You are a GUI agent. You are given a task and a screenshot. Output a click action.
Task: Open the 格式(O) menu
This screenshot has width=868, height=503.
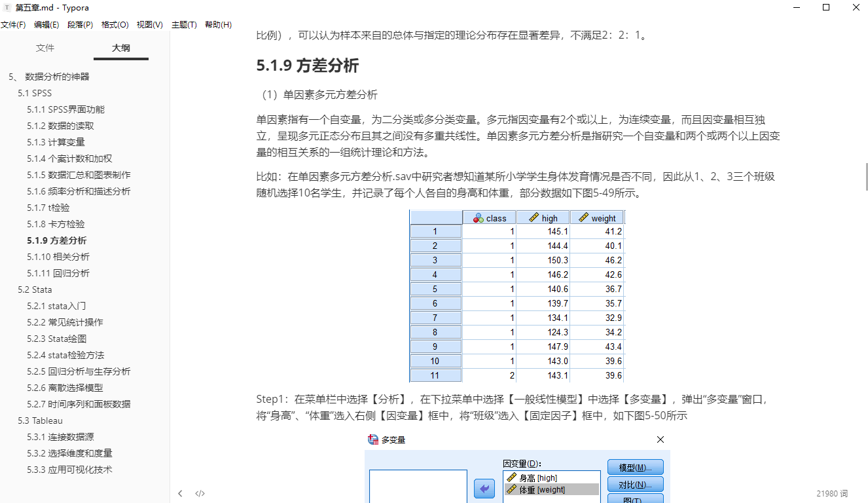(x=115, y=24)
